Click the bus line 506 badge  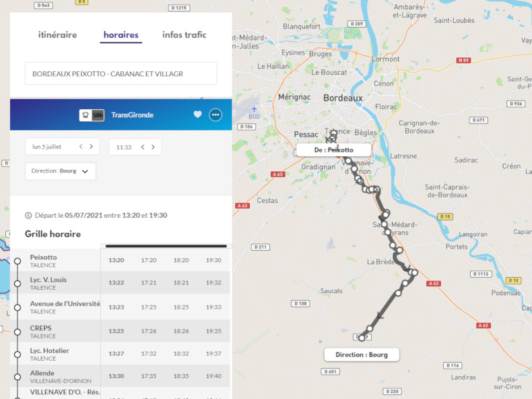[92, 115]
